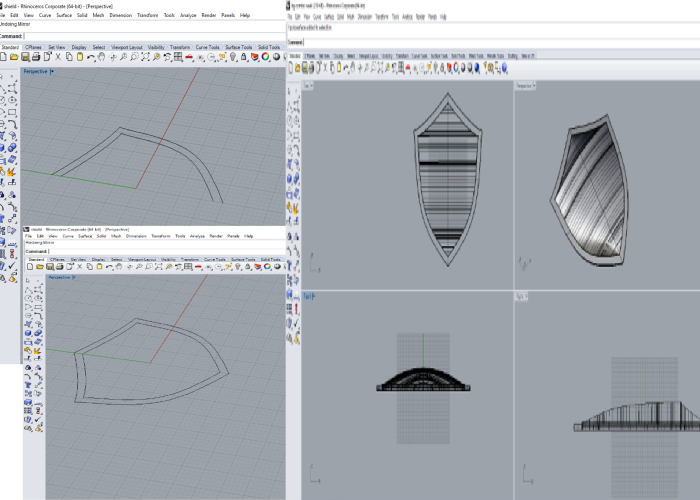The height and width of the screenshot is (500, 700).
Task: Click padlock Lock icon in top-left window
Action: click(244, 57)
